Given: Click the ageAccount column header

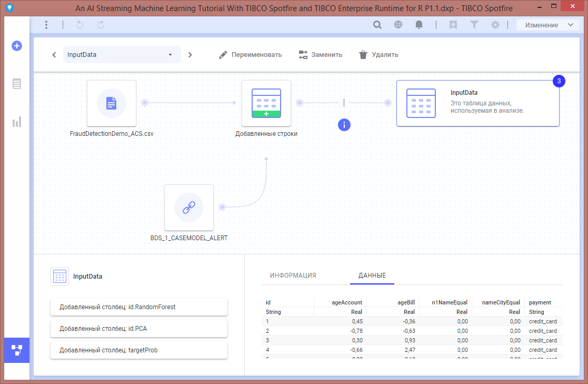Looking at the screenshot, I should pos(347,302).
